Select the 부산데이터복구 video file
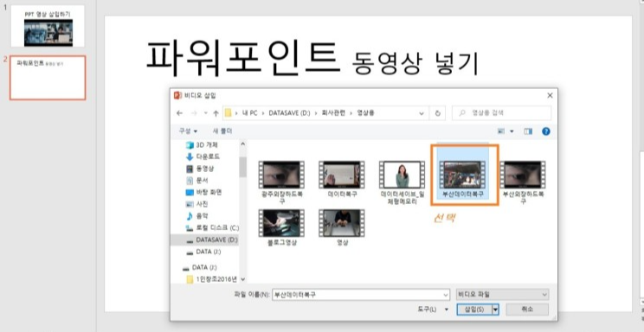This screenshot has width=644, height=332. click(462, 175)
